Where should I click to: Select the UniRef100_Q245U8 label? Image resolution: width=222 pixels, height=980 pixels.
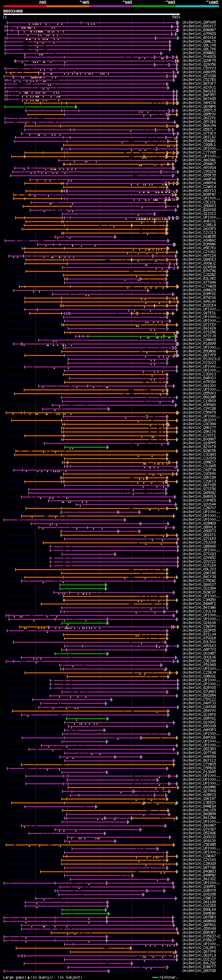point(199,267)
